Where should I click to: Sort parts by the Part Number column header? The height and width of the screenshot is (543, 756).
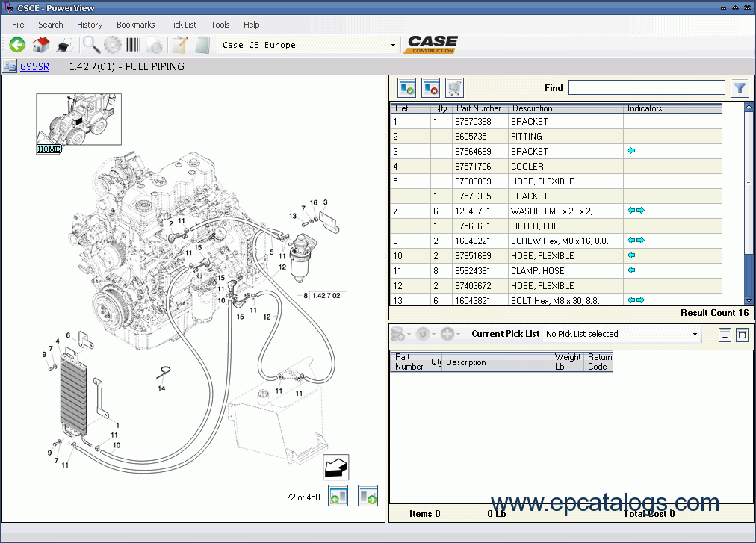click(x=479, y=108)
